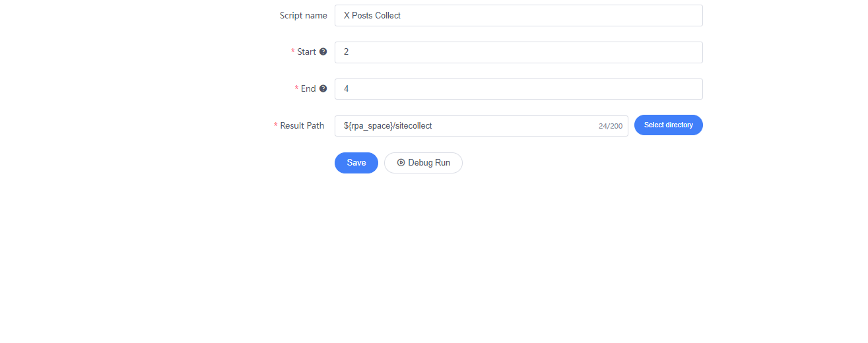Viewport: 868px width, 343px height.
Task: Click the red asterisk before End label
Action: click(x=296, y=89)
